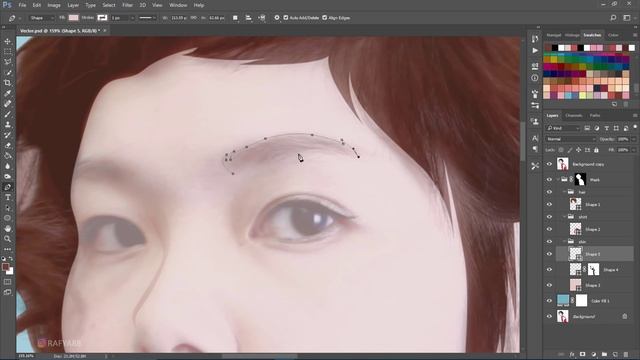Click the create new group folder icon
The height and width of the screenshot is (360, 640).
pos(604,354)
